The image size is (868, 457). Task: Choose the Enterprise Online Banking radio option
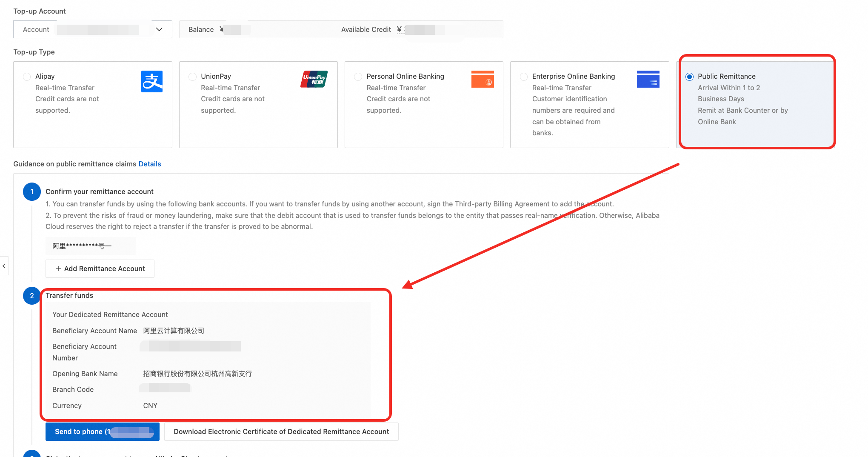(x=524, y=77)
